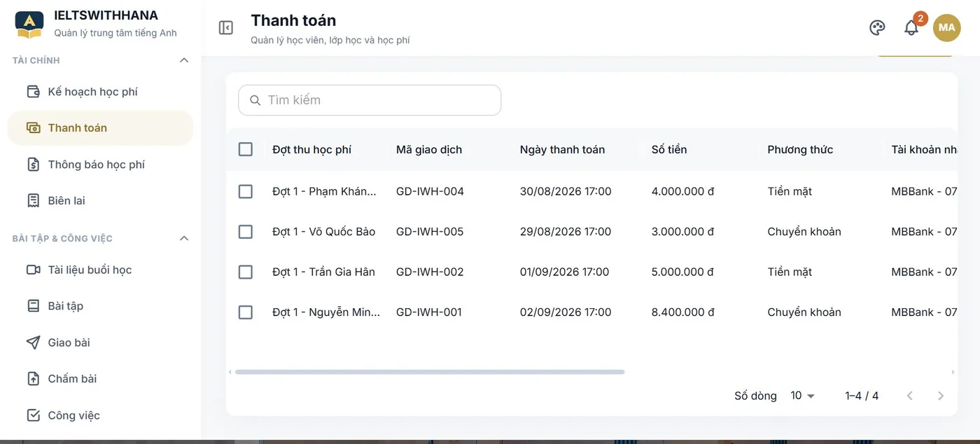This screenshot has width=980, height=444.
Task: Click date 29/08/2026 17:00
Action: pyautogui.click(x=566, y=232)
